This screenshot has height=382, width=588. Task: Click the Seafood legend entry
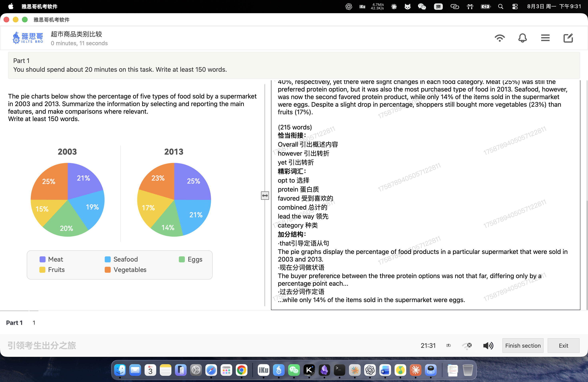tap(121, 259)
